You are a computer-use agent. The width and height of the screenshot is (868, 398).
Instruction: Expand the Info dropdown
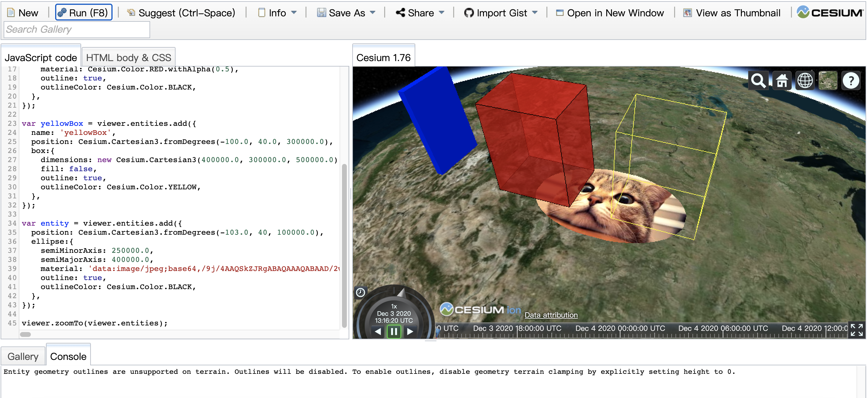tap(277, 13)
